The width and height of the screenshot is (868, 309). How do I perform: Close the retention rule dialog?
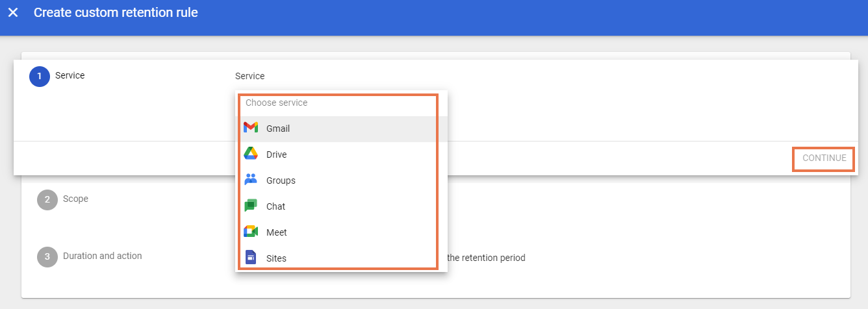13,12
